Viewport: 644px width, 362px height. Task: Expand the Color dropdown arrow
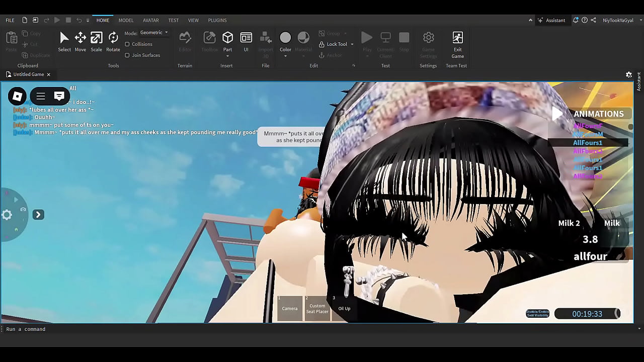coord(285,56)
